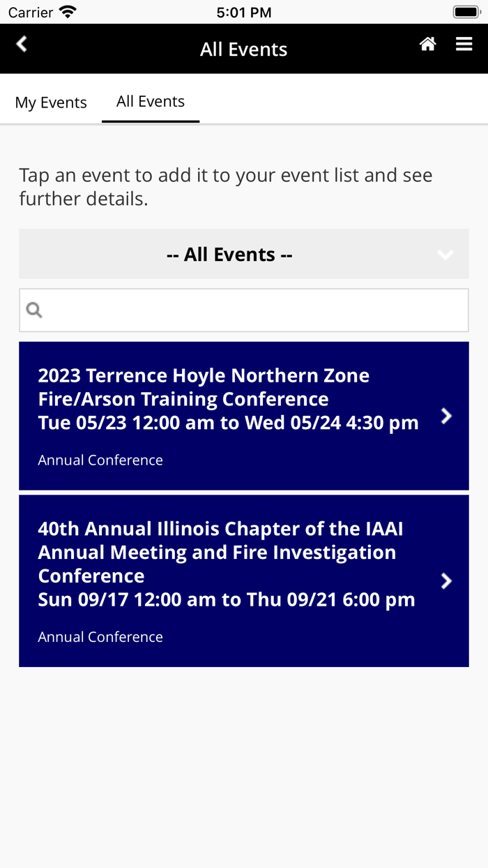Screen dimensions: 488x868
Task: Tap the magnifying glass search icon
Action: coord(33,309)
